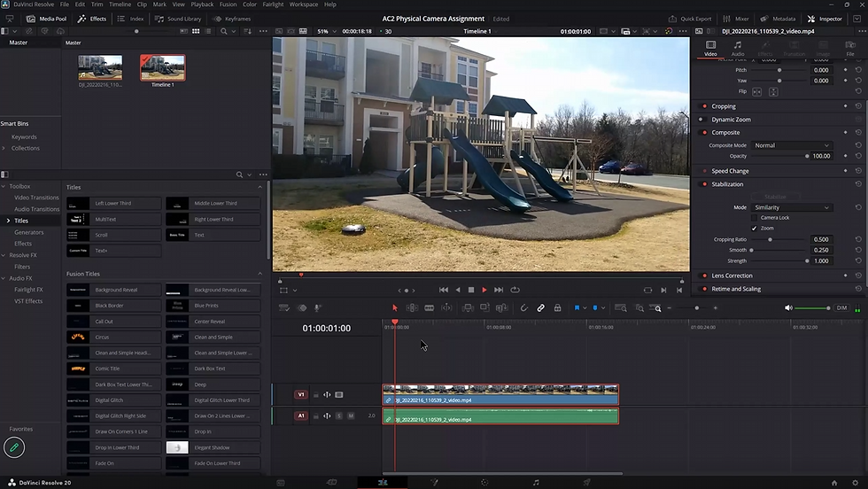Activate the Trim Edit mode tool
Screen dimensions: 868x489
(412, 308)
